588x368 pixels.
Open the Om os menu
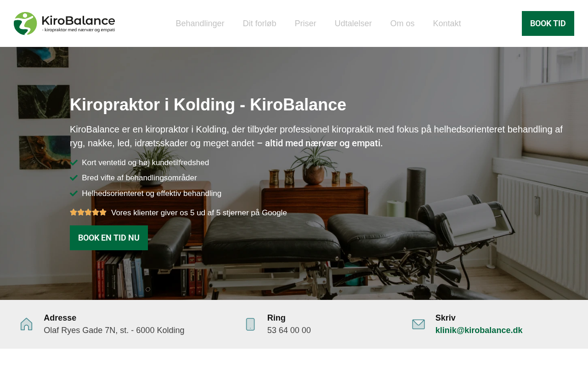[402, 23]
